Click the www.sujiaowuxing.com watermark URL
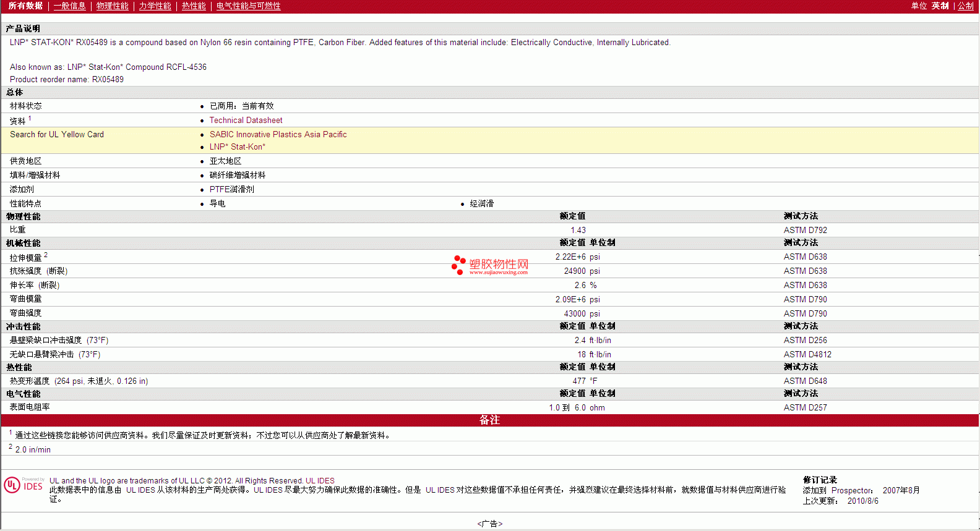 498,273
